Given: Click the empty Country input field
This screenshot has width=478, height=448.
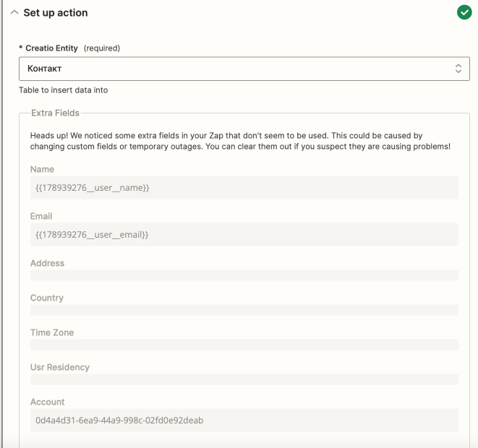Looking at the screenshot, I should (x=244, y=310).
